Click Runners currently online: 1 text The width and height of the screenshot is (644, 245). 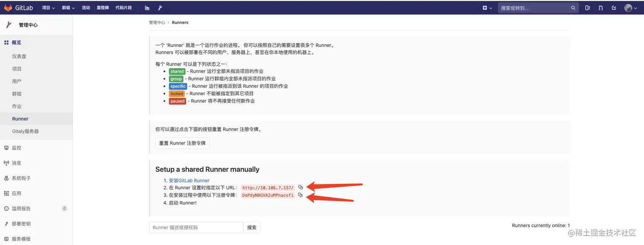[540, 225]
